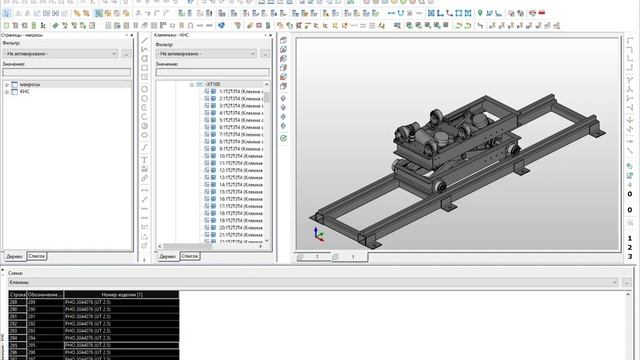This screenshot has height=360, width=640.
Task: Open the Страницы panel filter dropdown
Action: [x=60, y=53]
